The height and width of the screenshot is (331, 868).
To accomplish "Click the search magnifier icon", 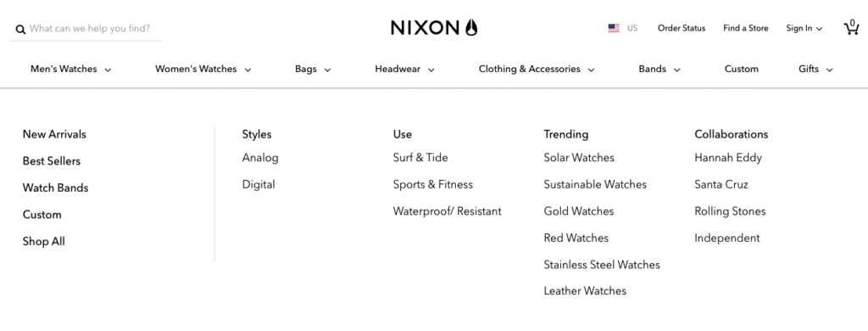I will click(20, 30).
